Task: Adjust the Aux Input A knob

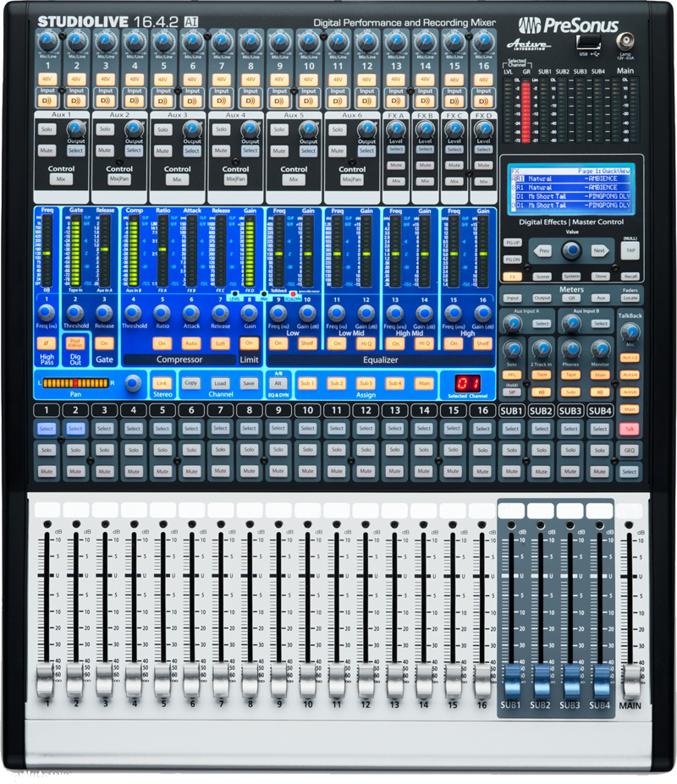Action: coord(512,324)
